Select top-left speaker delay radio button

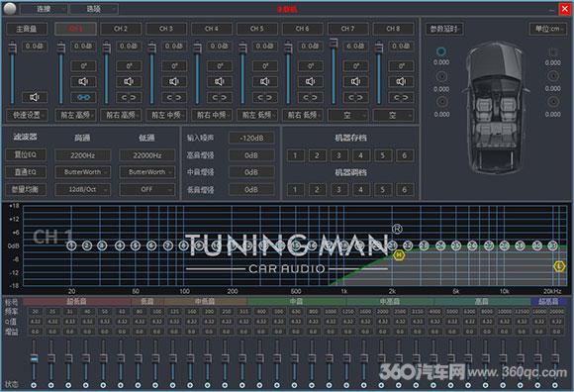(441, 51)
